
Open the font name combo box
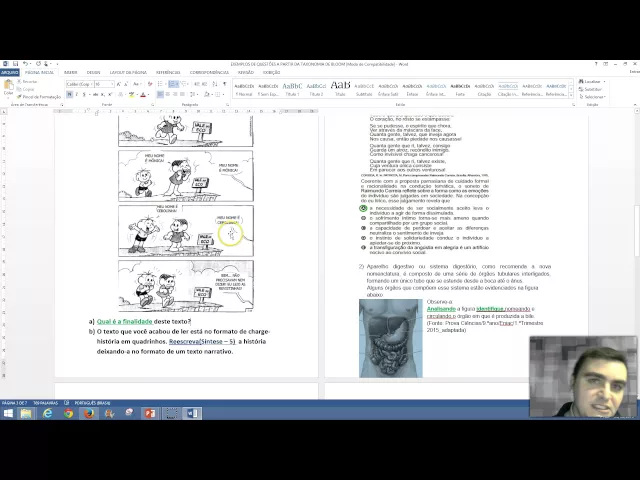click(x=80, y=84)
